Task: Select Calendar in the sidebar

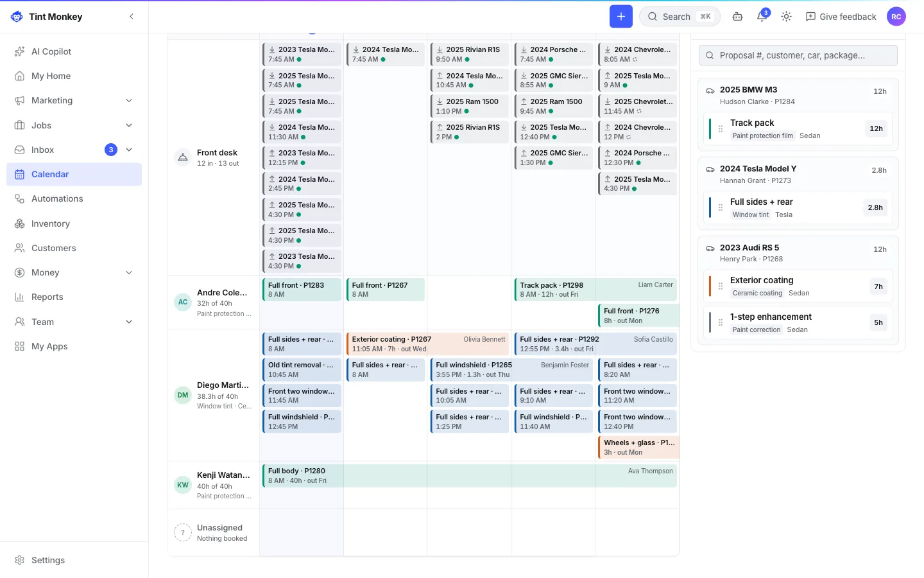Action: point(74,174)
